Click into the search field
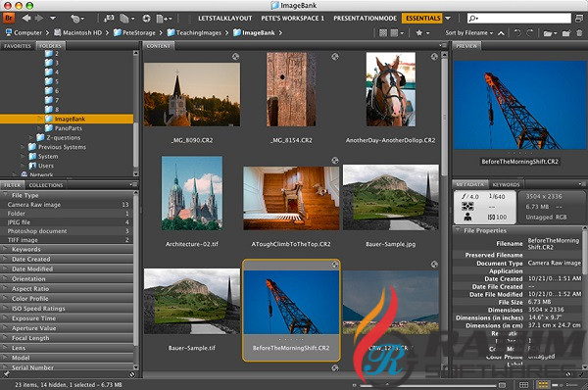Screen dimensions: 588x390 (x=519, y=18)
